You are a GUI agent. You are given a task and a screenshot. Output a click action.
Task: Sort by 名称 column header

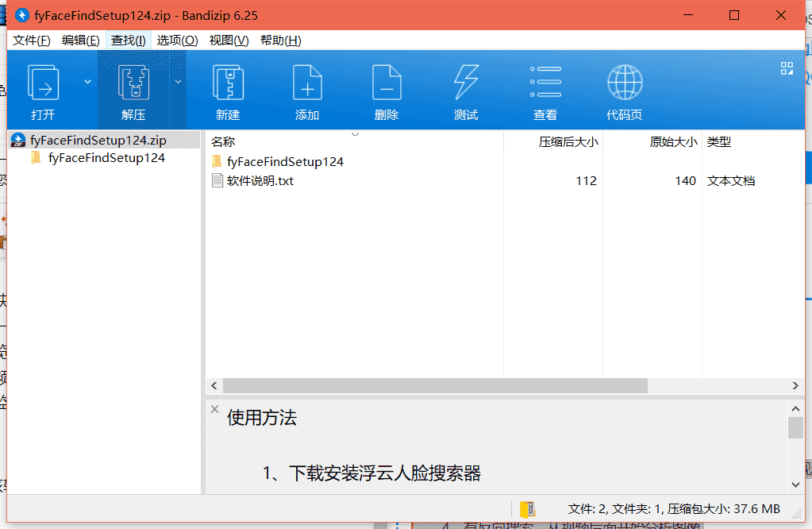tap(355, 141)
